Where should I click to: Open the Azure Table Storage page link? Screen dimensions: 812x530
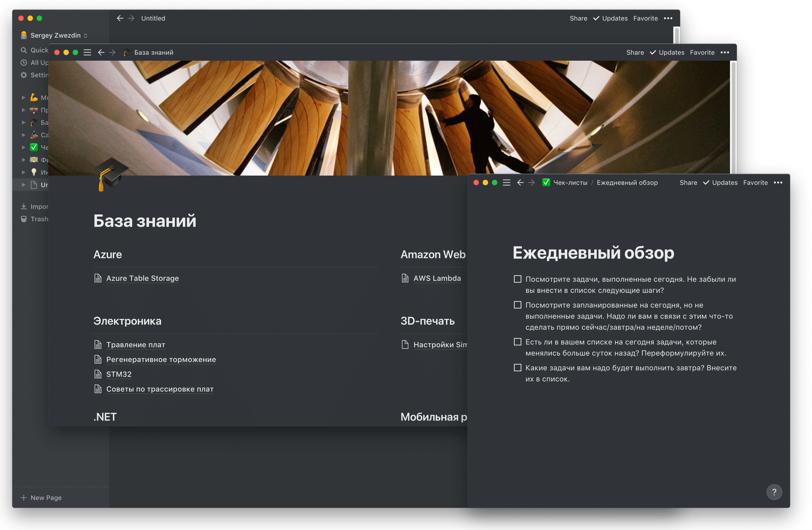pyautogui.click(x=142, y=278)
